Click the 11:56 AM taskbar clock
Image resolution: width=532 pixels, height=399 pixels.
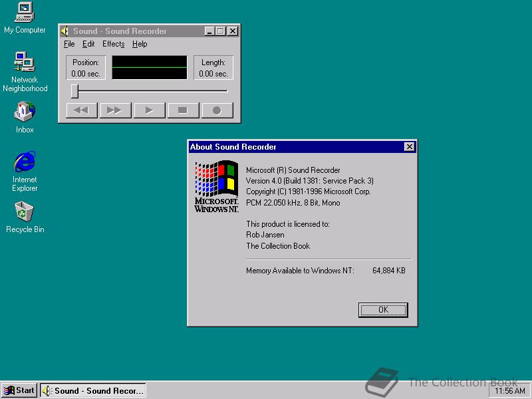[x=509, y=391]
